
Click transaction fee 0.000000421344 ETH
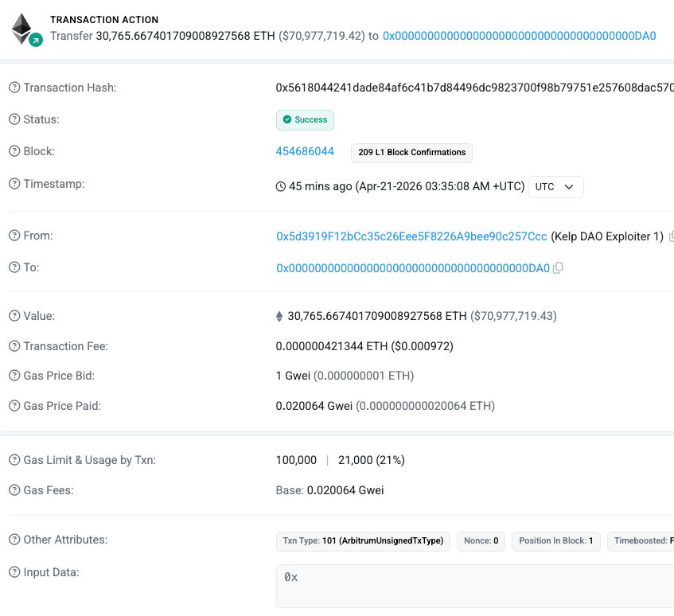click(x=331, y=346)
